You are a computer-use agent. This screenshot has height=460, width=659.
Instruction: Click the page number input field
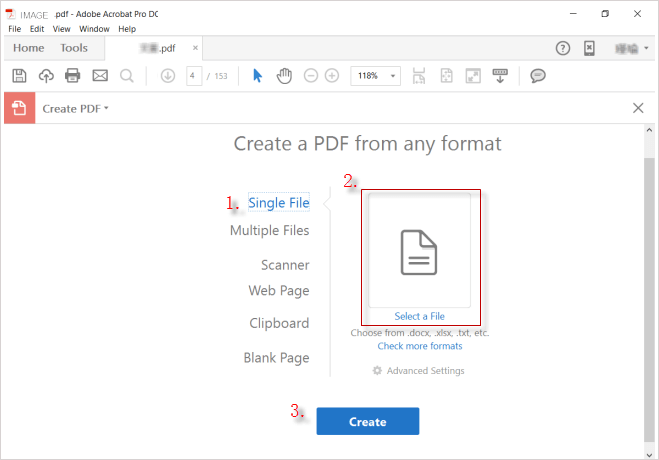[194, 76]
